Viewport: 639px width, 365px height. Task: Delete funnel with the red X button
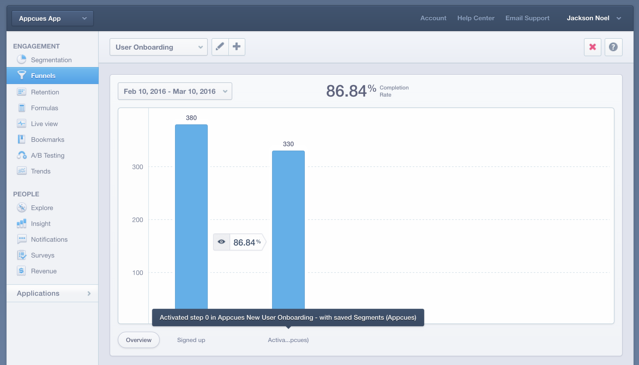click(593, 47)
